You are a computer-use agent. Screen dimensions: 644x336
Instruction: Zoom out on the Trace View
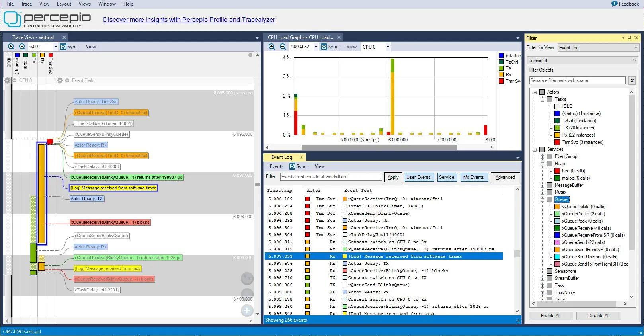[22, 47]
